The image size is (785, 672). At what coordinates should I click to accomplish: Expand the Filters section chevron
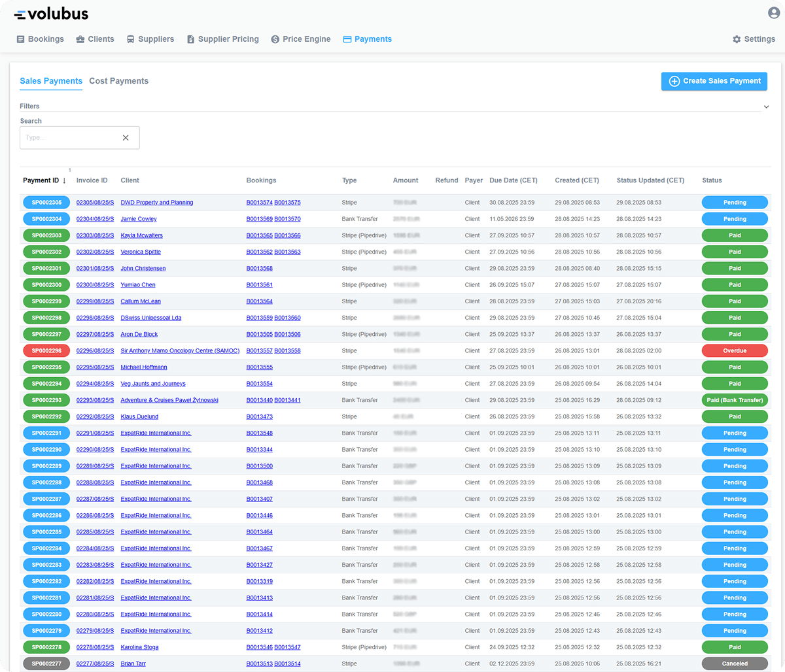click(x=766, y=107)
